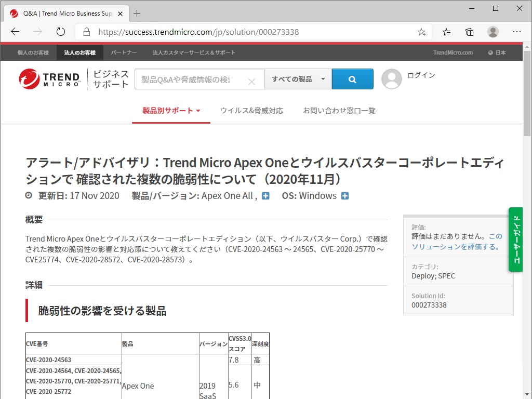The height and width of the screenshot is (399, 532).
Task: Click the blue search magnifier button
Action: [x=353, y=79]
